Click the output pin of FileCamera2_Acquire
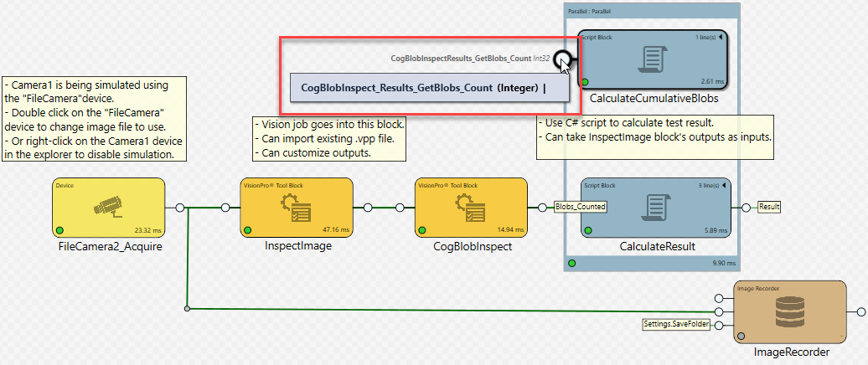The image size is (868, 365). click(x=178, y=207)
